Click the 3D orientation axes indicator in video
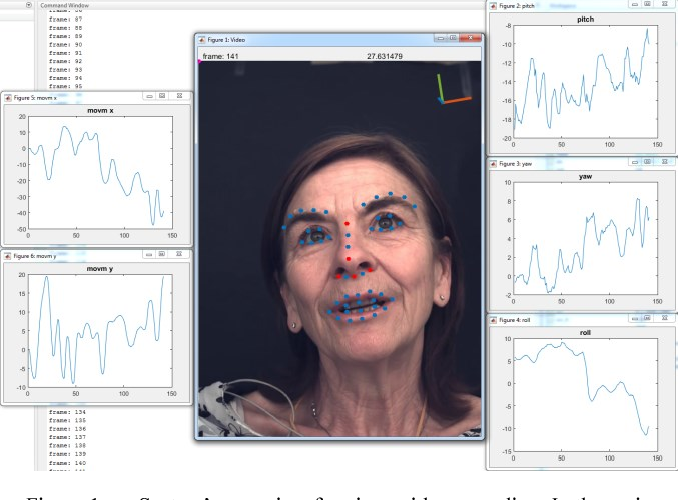678x500 pixels. click(x=453, y=89)
